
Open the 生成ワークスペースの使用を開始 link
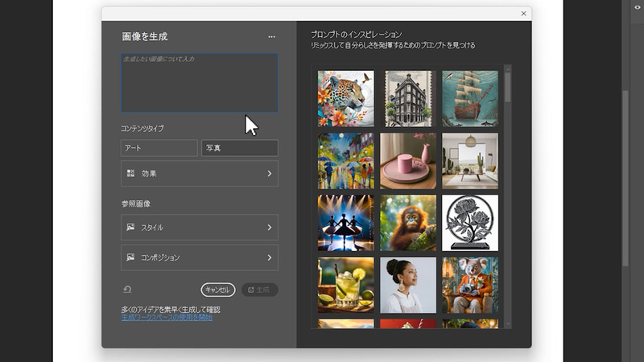pos(167,317)
